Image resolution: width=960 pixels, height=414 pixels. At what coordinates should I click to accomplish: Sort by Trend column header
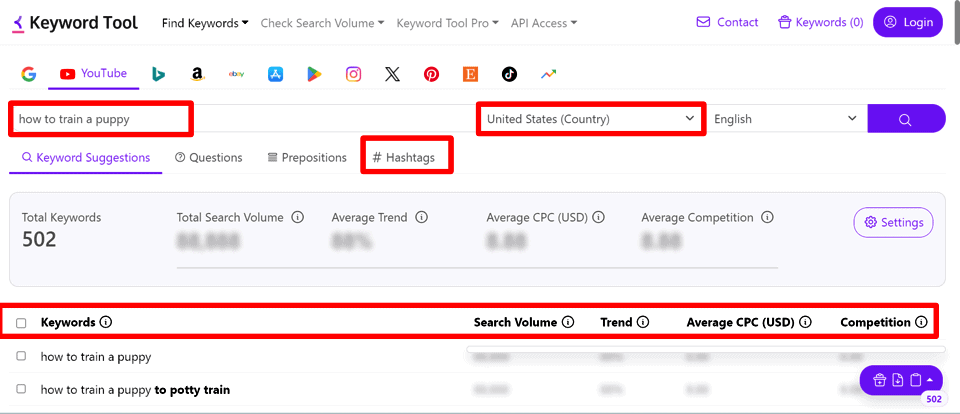click(x=617, y=322)
